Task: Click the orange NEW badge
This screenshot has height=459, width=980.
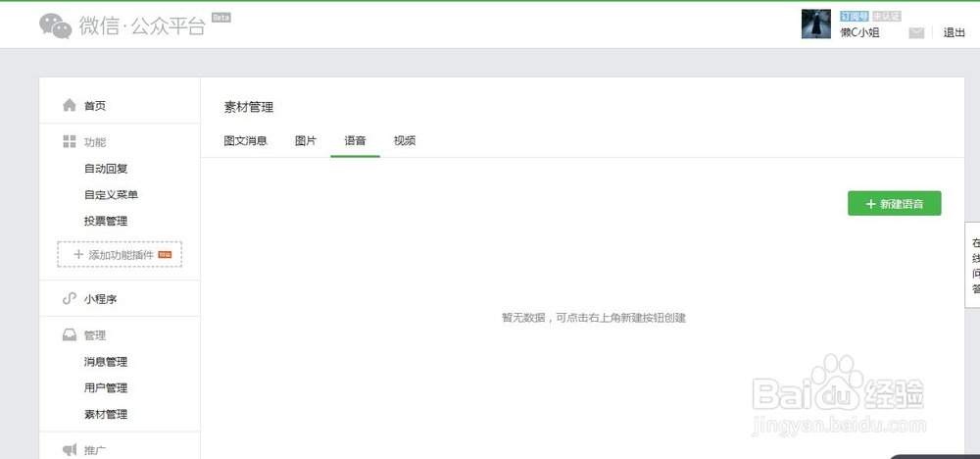Action: click(165, 255)
